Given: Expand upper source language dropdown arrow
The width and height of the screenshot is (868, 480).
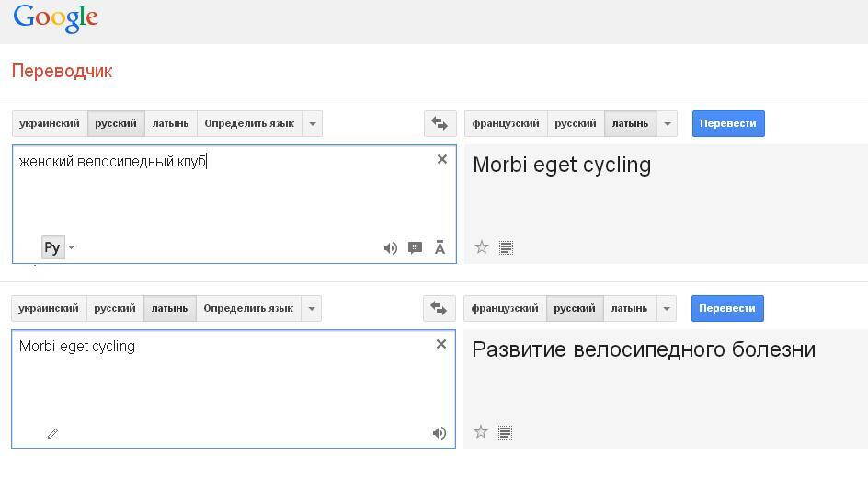Looking at the screenshot, I should (x=313, y=123).
